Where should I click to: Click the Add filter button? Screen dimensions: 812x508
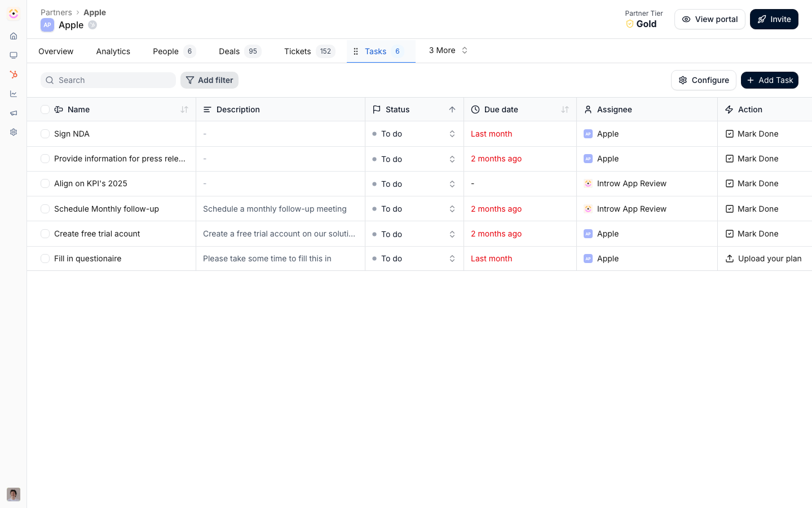[209, 80]
